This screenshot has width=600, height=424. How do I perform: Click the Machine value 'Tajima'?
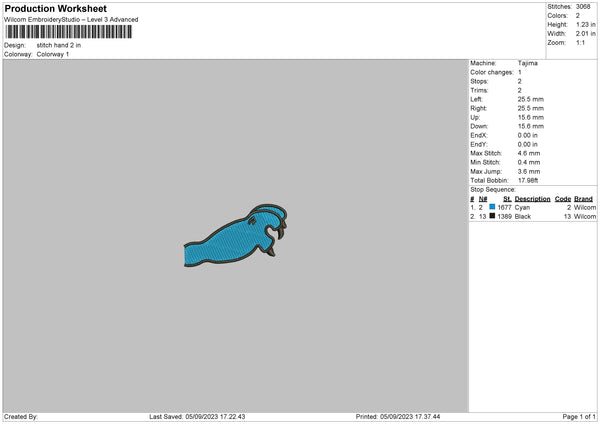528,63
